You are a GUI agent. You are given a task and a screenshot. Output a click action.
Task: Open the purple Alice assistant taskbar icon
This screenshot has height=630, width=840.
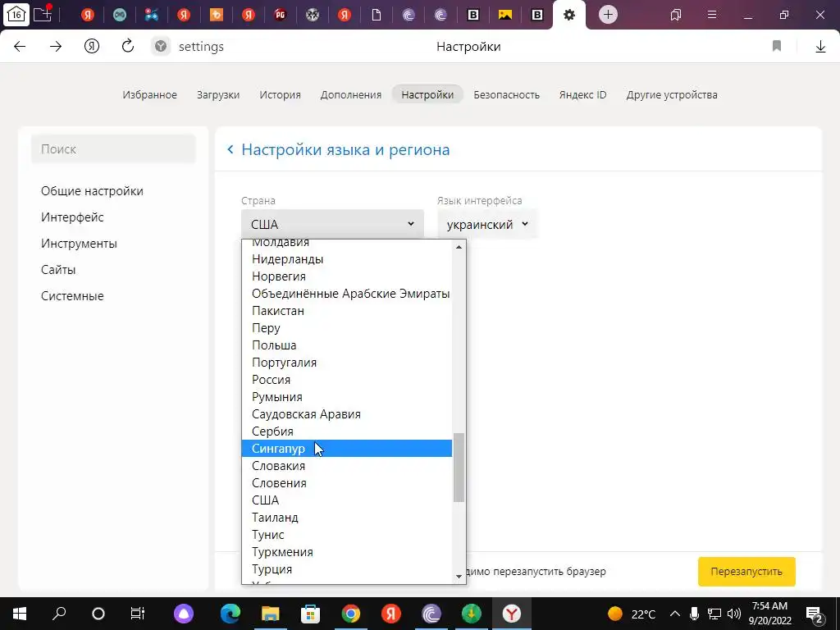point(184,614)
